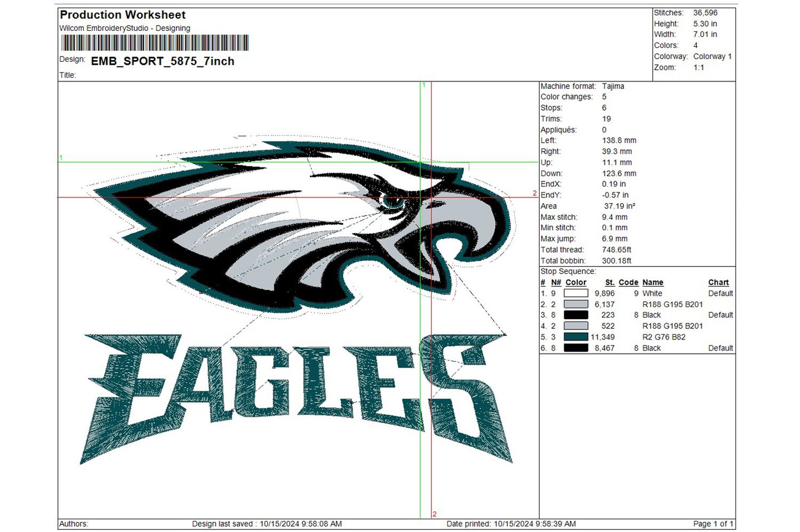Image resolution: width=800 pixels, height=532 pixels.
Task: Click the 'Production Worksheet' heading
Action: point(123,15)
